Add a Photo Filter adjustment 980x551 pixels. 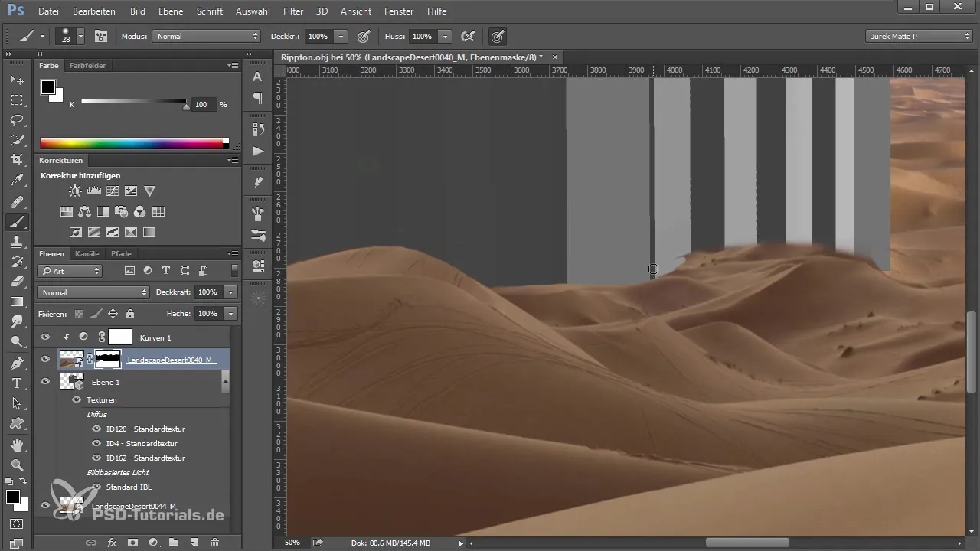point(121,212)
